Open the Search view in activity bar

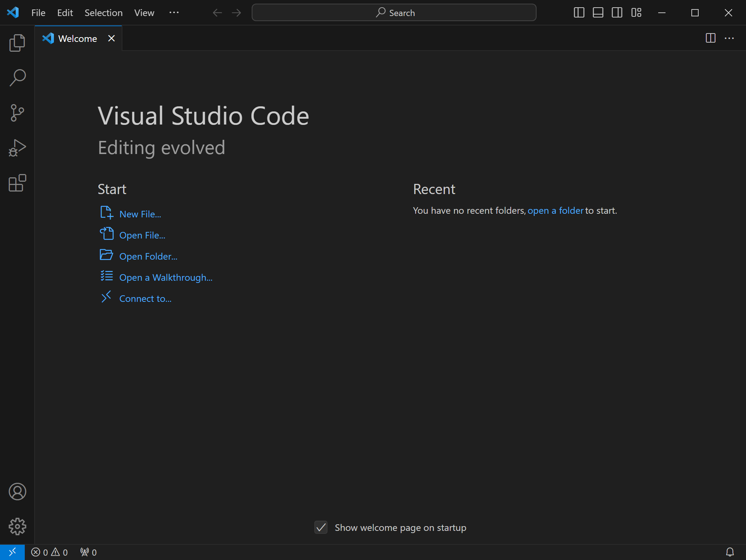[17, 78]
